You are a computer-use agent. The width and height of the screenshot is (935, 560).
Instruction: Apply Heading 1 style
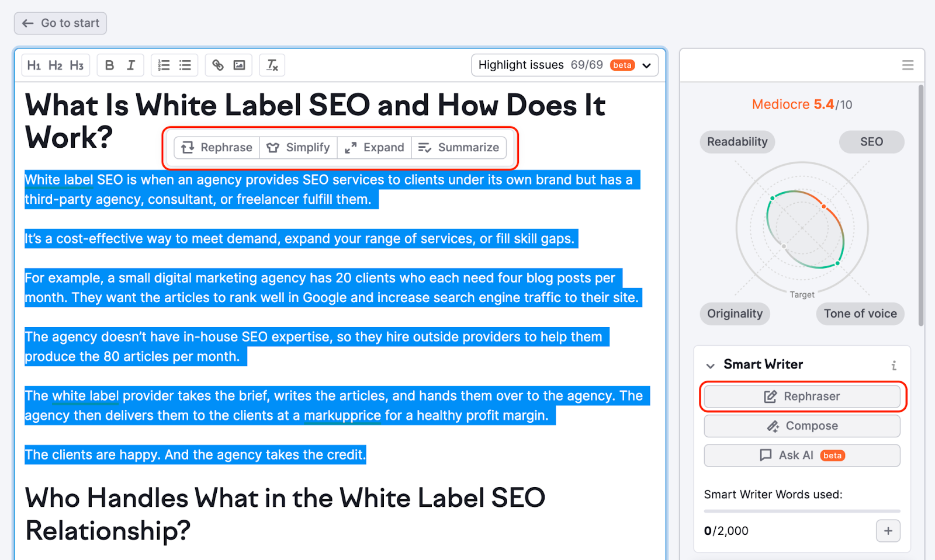click(x=33, y=65)
